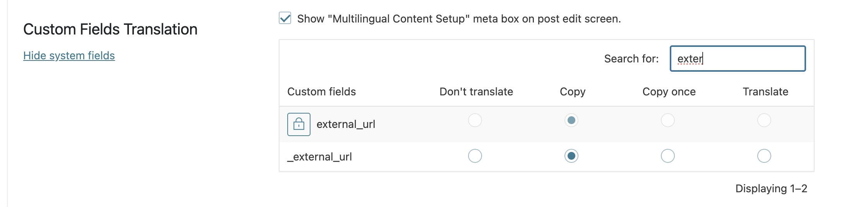This screenshot has height=207, width=868.
Task: Click the Don't translate column header
Action: pyautogui.click(x=476, y=91)
